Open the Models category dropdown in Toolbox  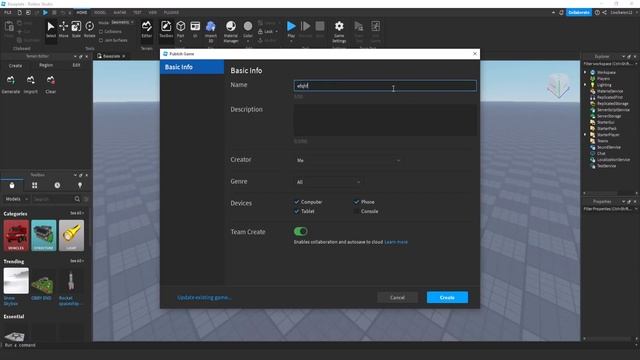[17, 199]
